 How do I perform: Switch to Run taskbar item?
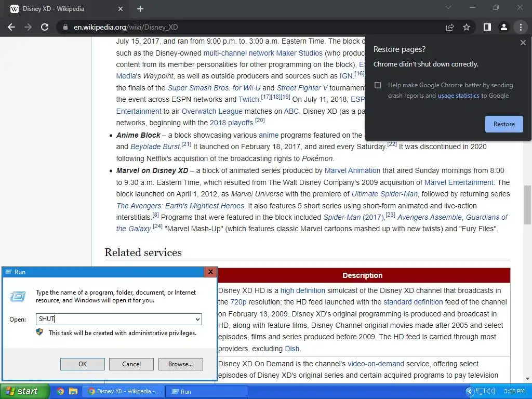pyautogui.click(x=208, y=392)
